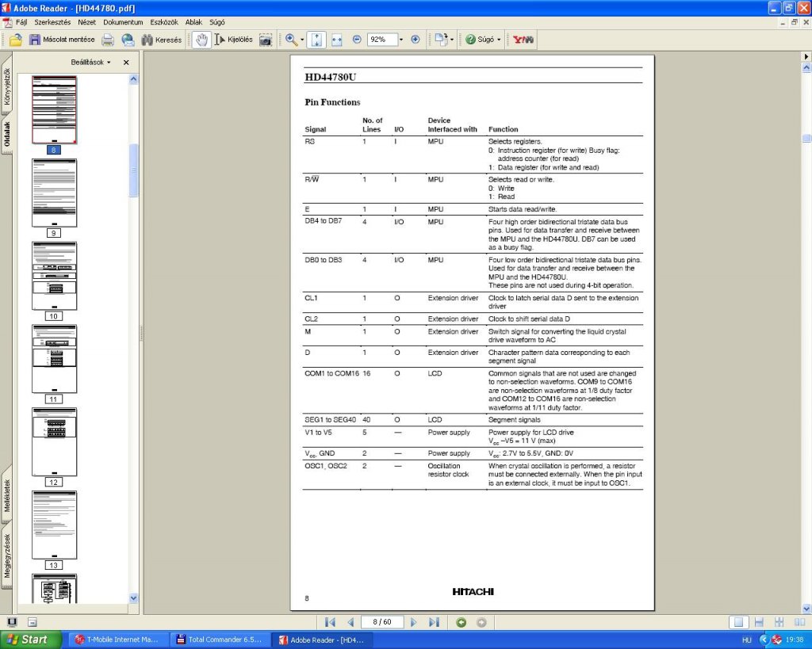Toggle Continuous page layout
Image resolution: width=812 pixels, height=649 pixels.
click(759, 622)
